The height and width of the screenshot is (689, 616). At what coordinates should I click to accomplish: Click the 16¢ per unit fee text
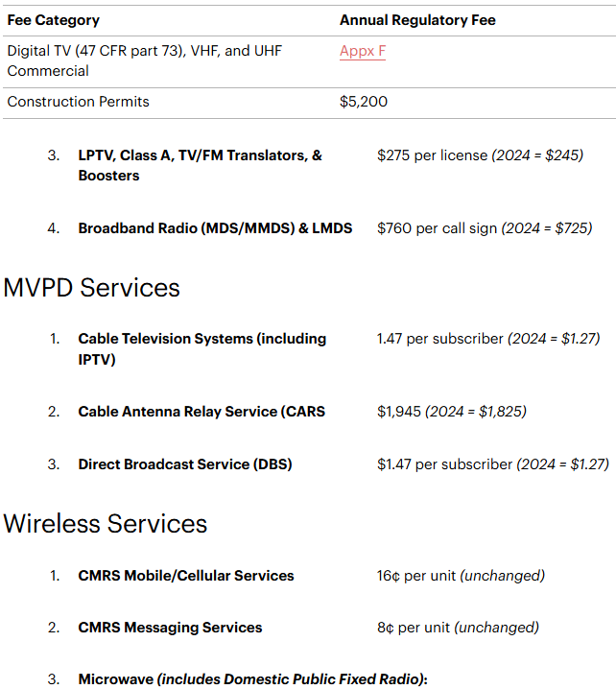(x=416, y=576)
